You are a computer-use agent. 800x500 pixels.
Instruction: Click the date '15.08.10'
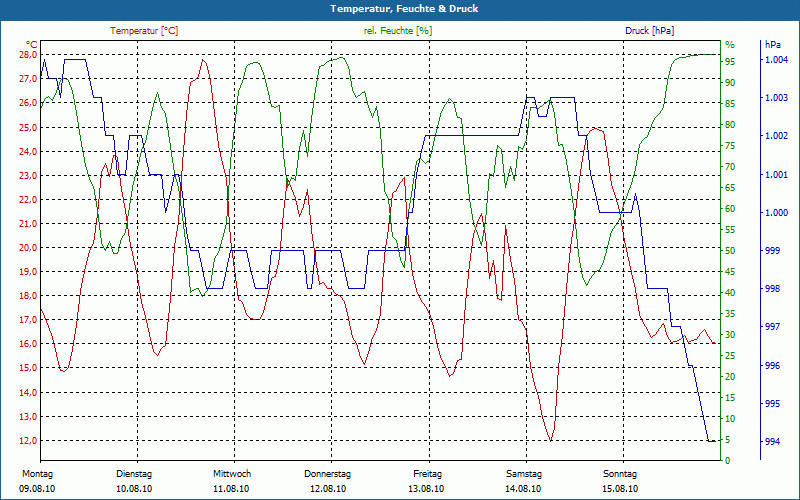coord(620,489)
